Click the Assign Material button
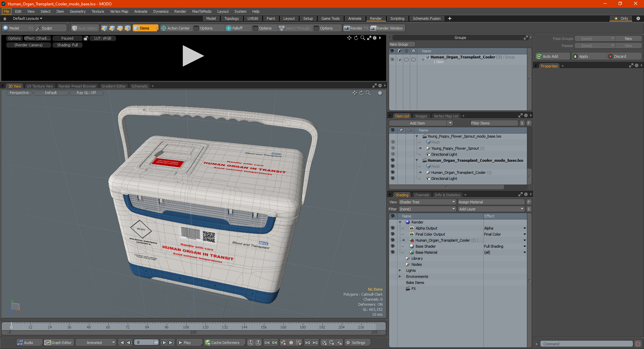 coord(491,202)
